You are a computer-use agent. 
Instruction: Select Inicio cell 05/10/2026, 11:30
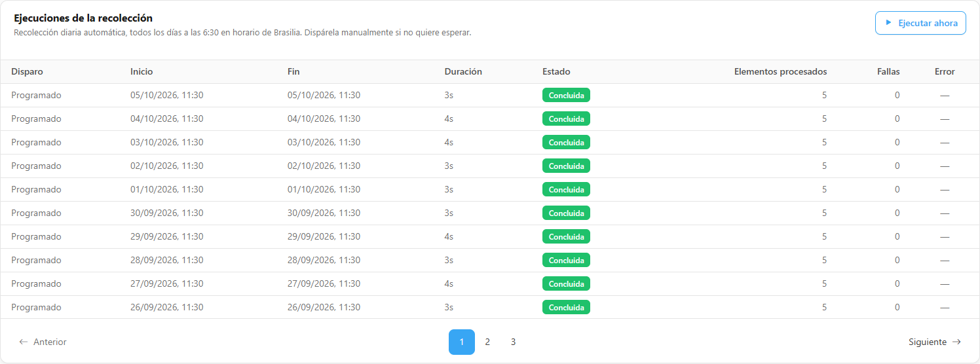tap(166, 95)
